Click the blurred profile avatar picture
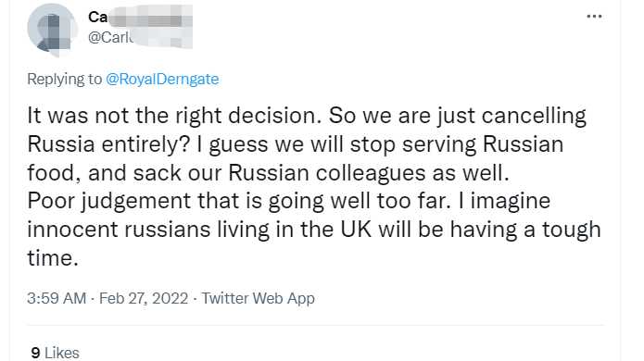The image size is (644, 361). point(53,30)
